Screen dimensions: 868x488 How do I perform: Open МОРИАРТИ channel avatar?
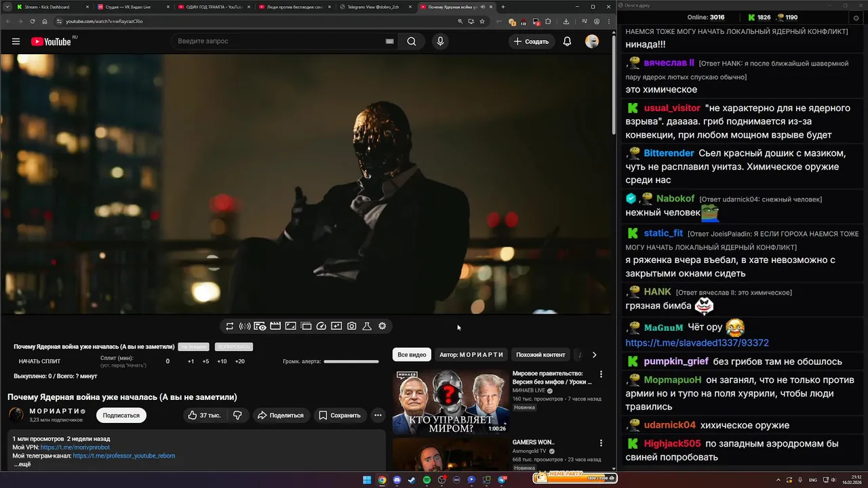pos(16,415)
